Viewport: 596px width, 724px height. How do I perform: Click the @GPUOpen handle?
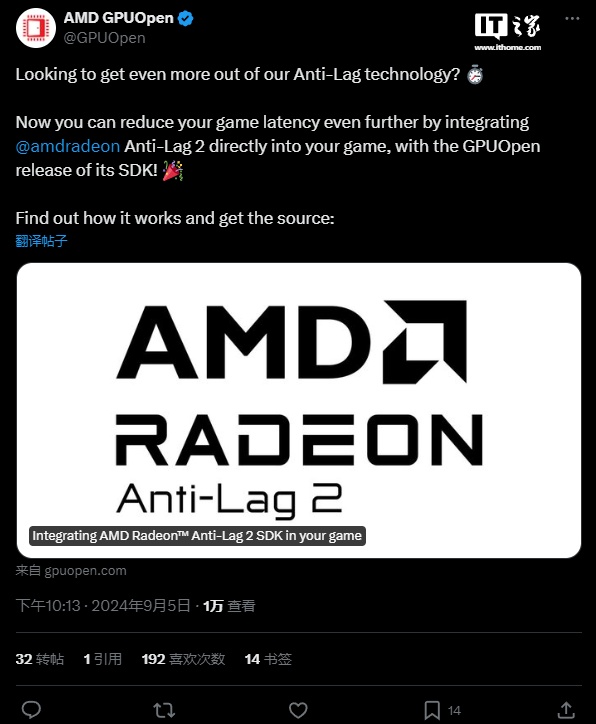click(104, 38)
